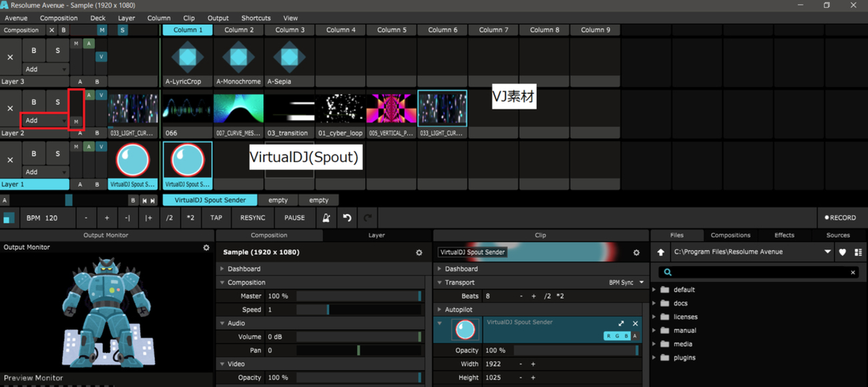Open the Deck menu
Image resolution: width=868 pixels, height=387 pixels.
tap(97, 18)
